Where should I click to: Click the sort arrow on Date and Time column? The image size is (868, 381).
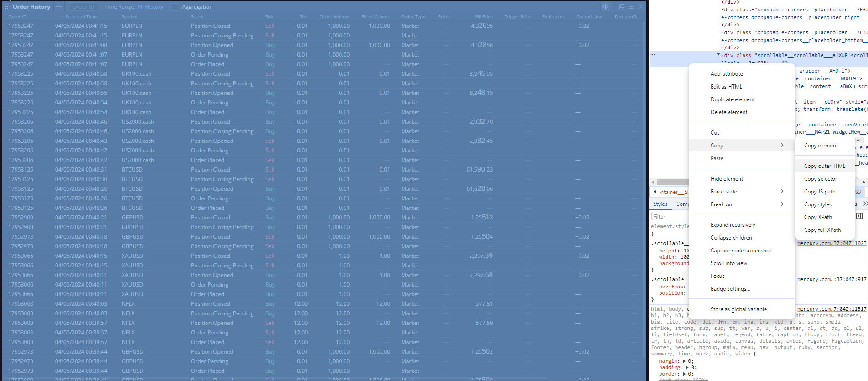[62, 17]
